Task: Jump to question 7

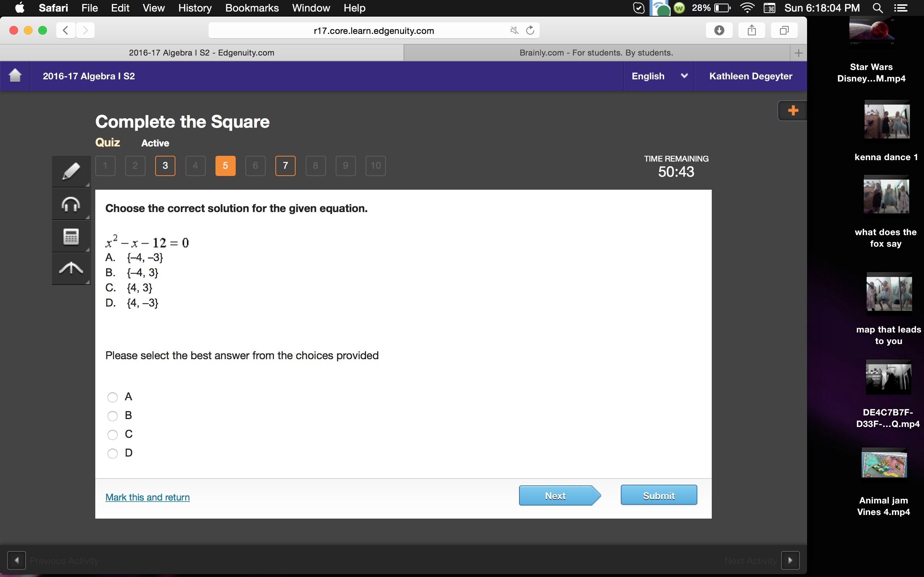Action: 285,166
